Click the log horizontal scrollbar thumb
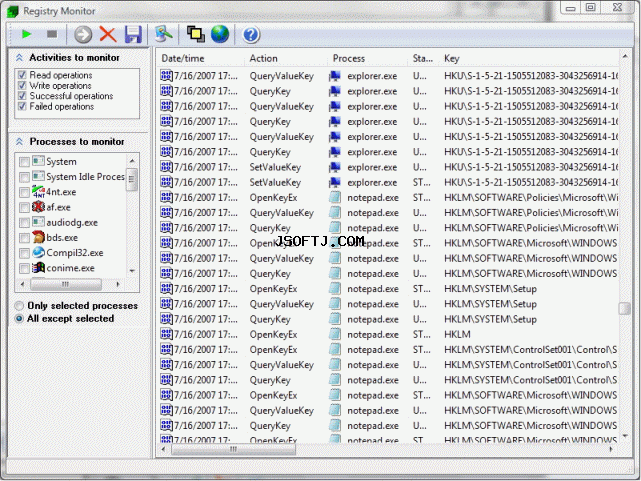Image resolution: width=641 pixels, height=481 pixels. pos(233,450)
